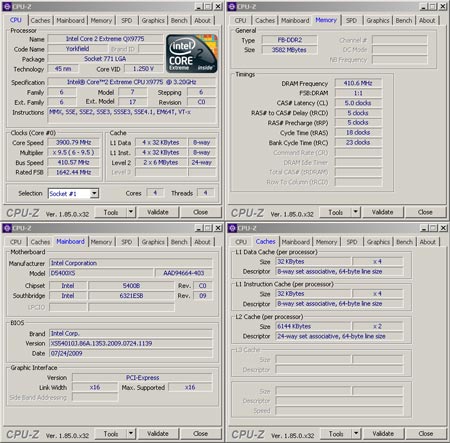Open About tab in Mainboard window
Screen dimensions: 450x443
point(202,242)
